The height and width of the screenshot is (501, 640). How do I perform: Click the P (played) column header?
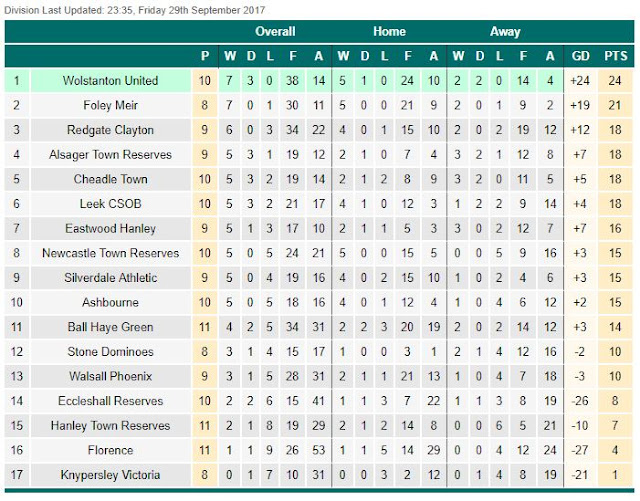205,56
